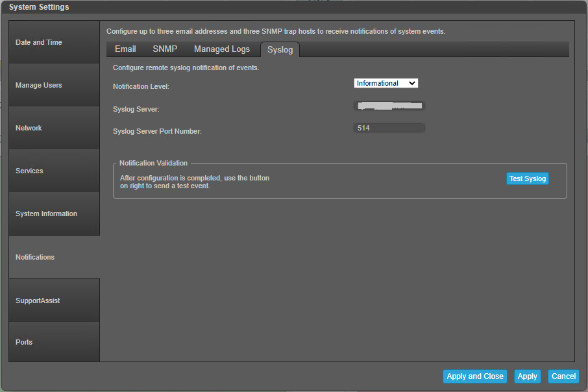Switch to the SNMP tab
The width and height of the screenshot is (588, 392).
click(x=165, y=49)
